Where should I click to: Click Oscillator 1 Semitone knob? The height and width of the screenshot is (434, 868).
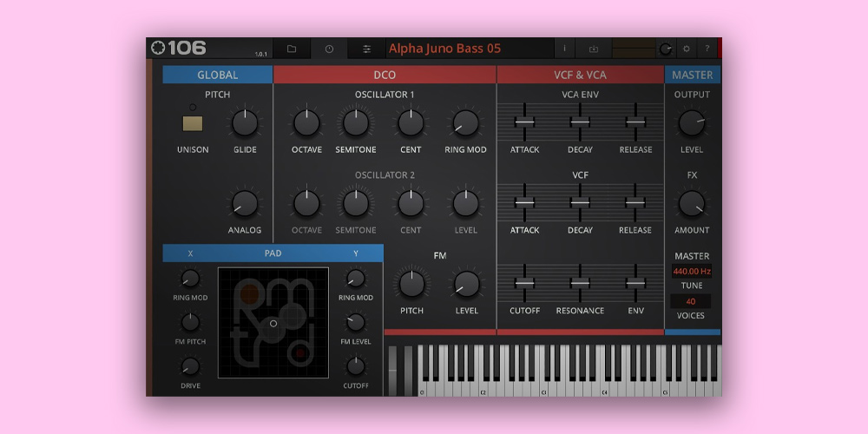pos(356,123)
